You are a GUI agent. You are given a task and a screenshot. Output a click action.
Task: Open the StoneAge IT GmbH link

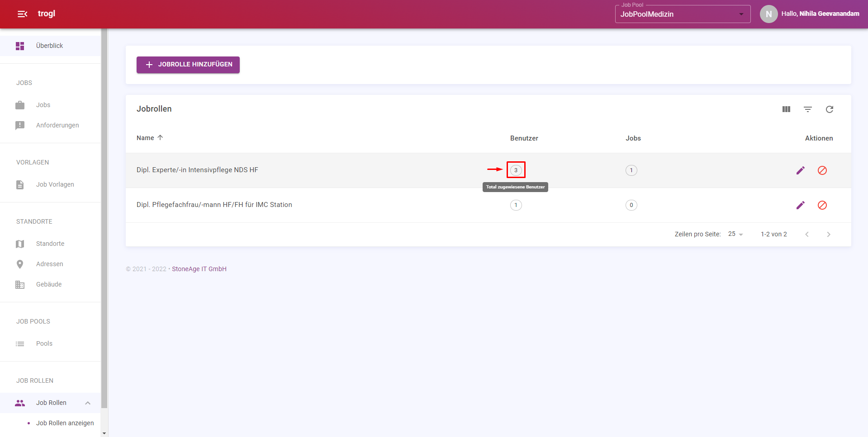click(x=199, y=269)
